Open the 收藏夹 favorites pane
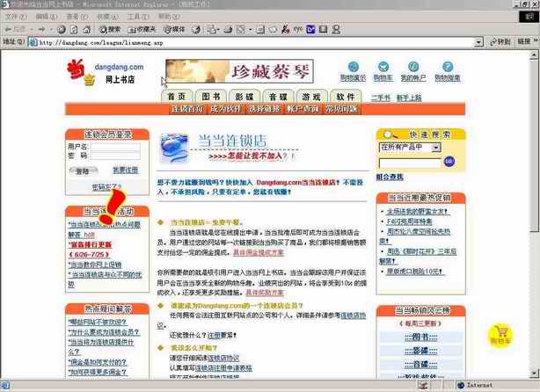This screenshot has height=392, width=540. 142,30
